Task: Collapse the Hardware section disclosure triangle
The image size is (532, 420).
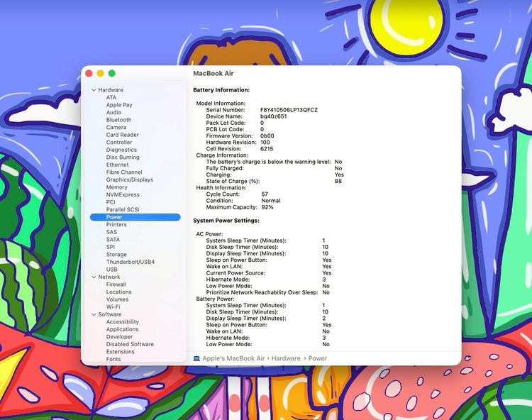Action: point(94,90)
